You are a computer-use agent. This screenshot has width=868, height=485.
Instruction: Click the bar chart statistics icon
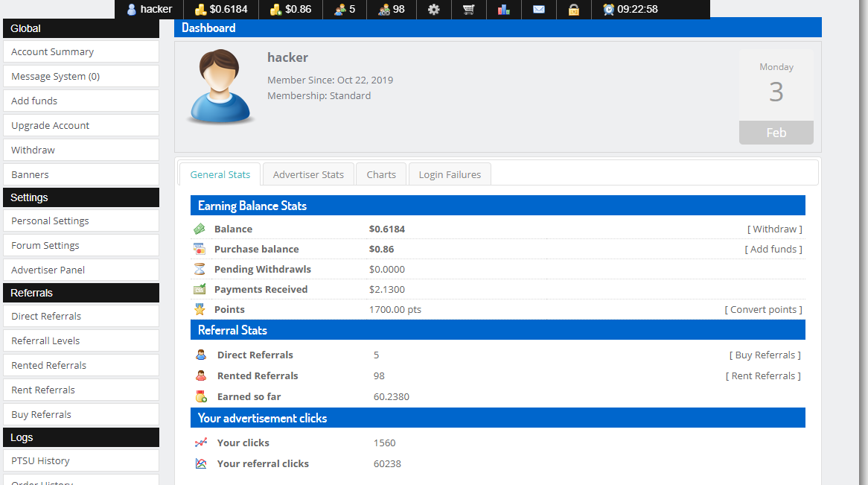[504, 10]
